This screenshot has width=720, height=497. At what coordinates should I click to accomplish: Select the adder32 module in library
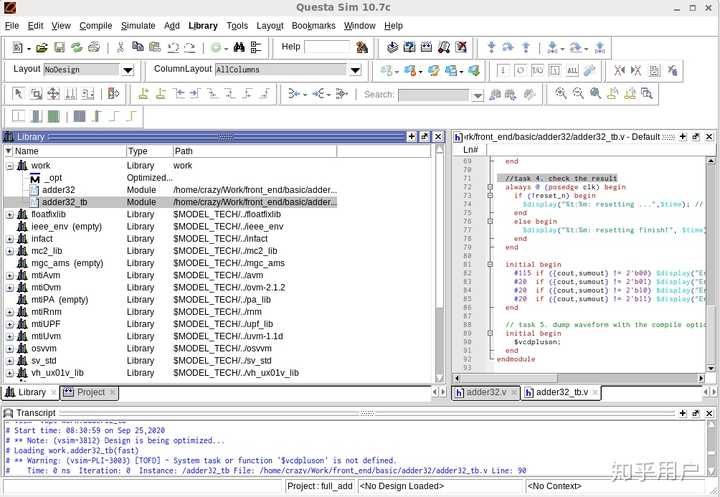(x=58, y=190)
